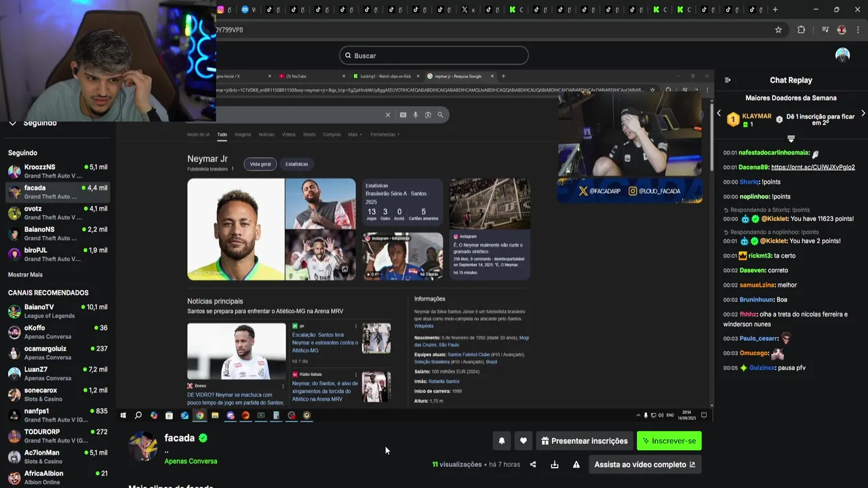Open ovotz channel in the sidebar

tap(58, 213)
